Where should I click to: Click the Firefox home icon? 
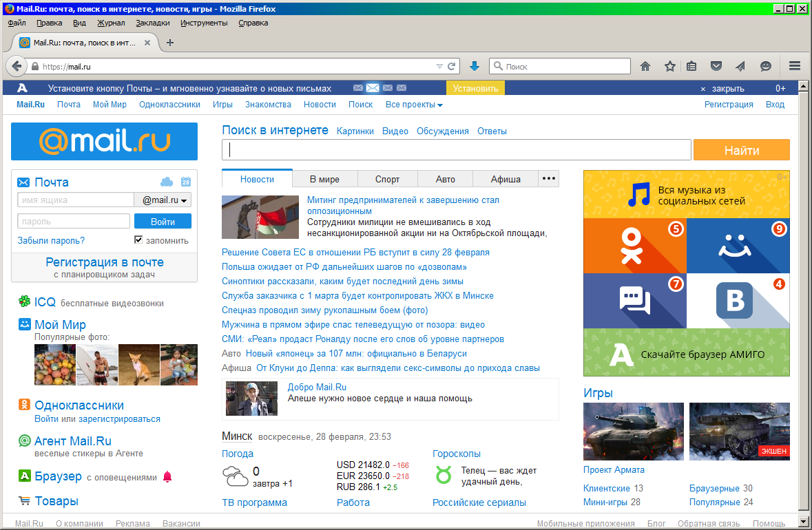pyautogui.click(x=645, y=66)
